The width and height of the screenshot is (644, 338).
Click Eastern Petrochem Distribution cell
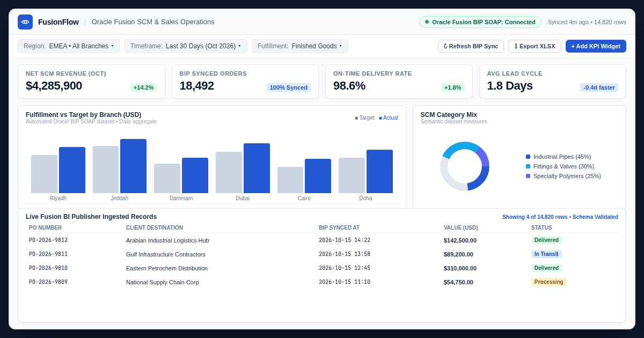point(167,268)
